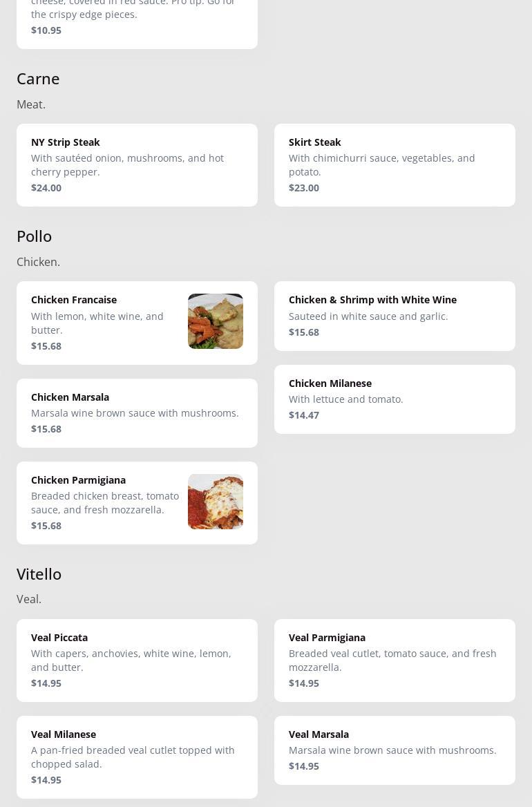Select the Skirt Steak menu item
The image size is (532, 807).
[x=395, y=164]
